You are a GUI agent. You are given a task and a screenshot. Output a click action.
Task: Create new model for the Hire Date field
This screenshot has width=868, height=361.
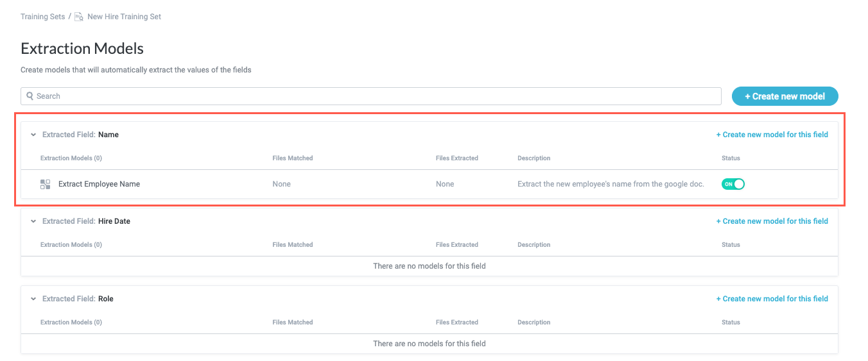(x=772, y=221)
